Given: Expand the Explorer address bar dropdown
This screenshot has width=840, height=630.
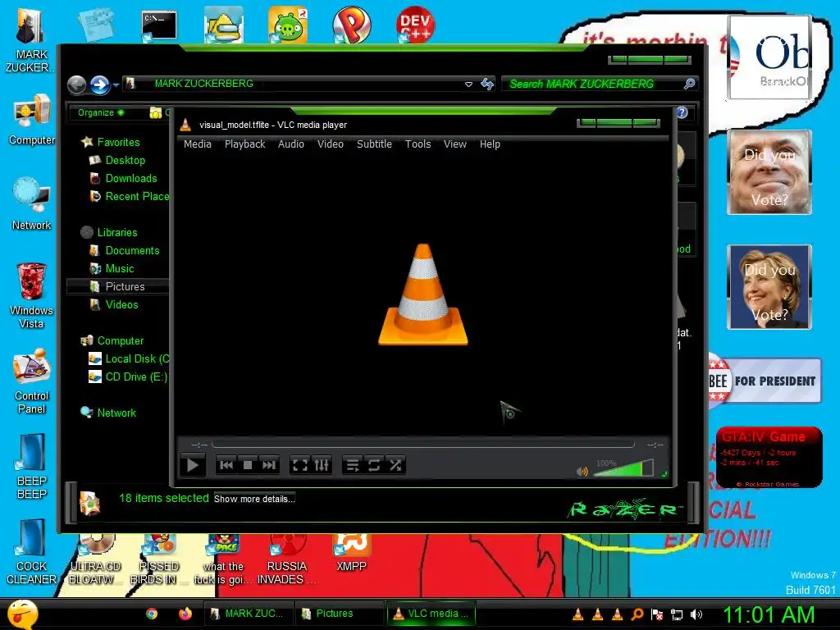Looking at the screenshot, I should [x=468, y=84].
